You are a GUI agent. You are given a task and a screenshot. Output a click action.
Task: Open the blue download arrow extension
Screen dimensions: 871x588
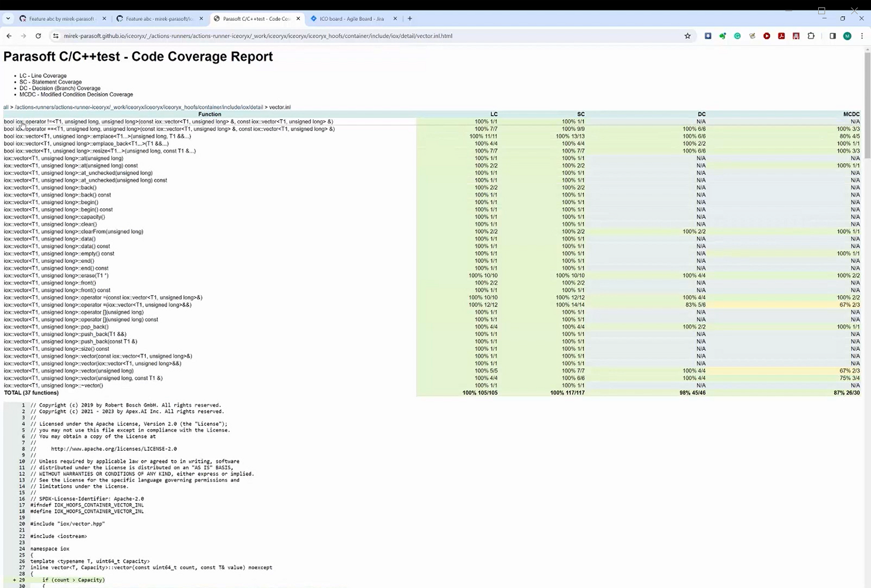pyautogui.click(x=708, y=36)
